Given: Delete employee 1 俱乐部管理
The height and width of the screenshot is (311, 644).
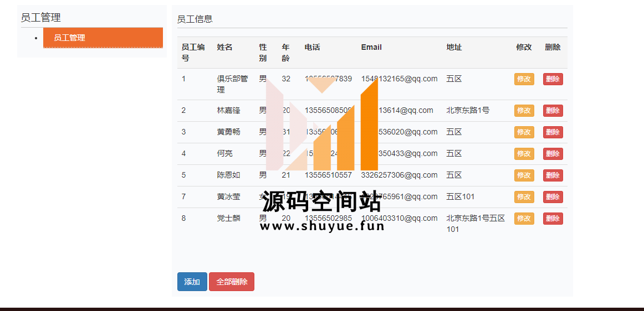Looking at the screenshot, I should pyautogui.click(x=553, y=79).
